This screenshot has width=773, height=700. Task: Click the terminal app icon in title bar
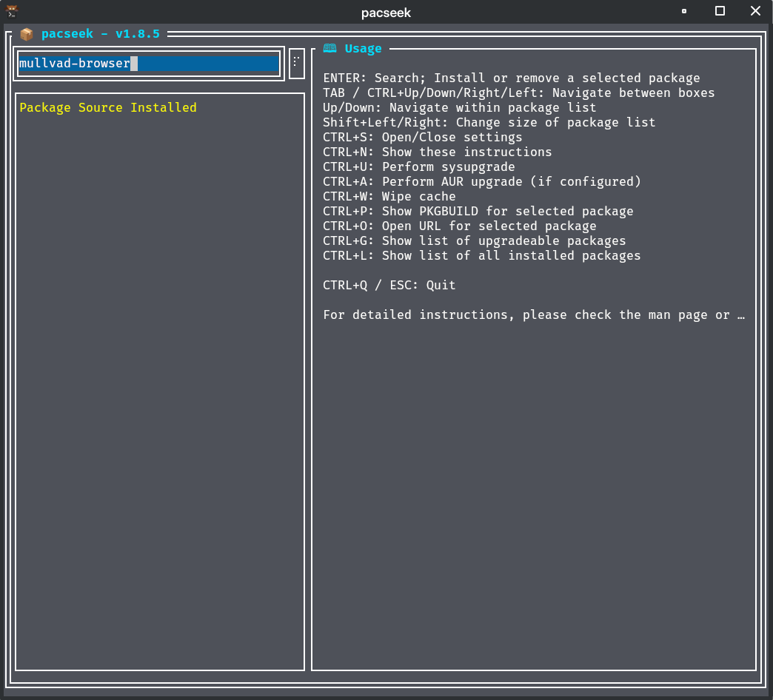click(12, 11)
